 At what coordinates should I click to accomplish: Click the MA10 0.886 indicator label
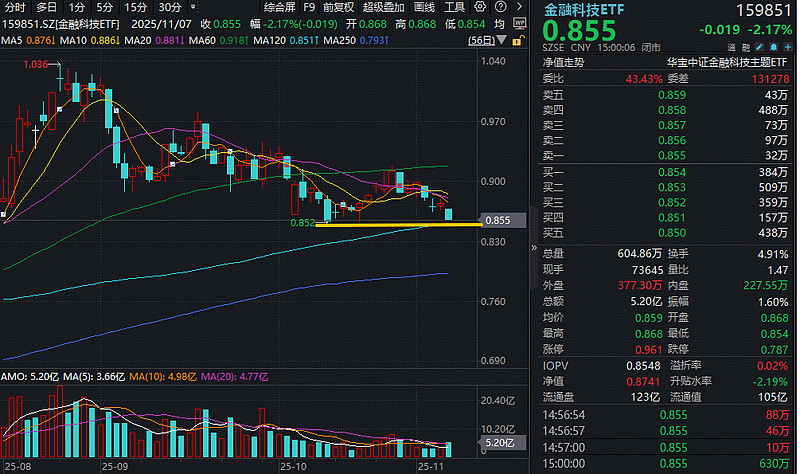click(90, 40)
